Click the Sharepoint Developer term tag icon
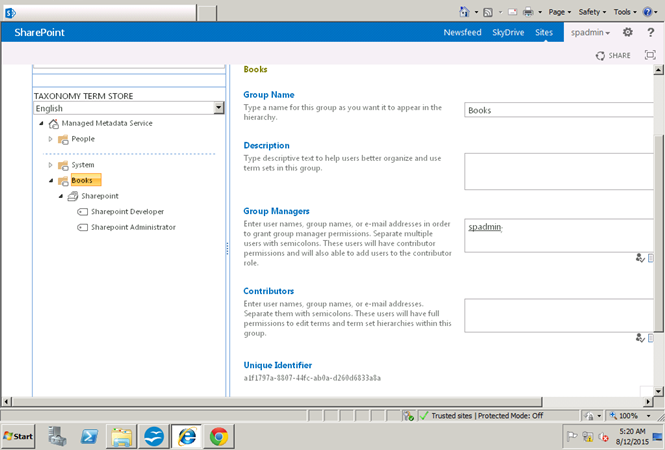The height and width of the screenshot is (450, 665). coord(82,212)
